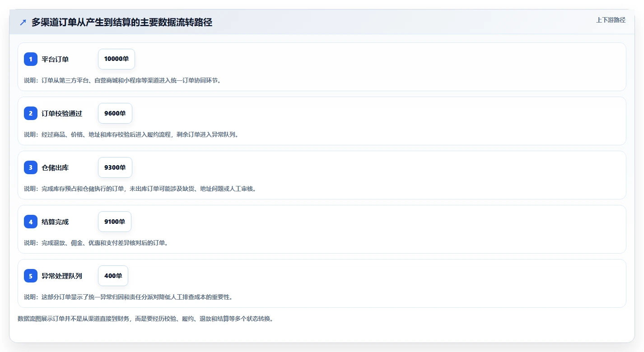Select the 平台订单 step label
Viewport: 644px width, 352px height.
coord(55,59)
